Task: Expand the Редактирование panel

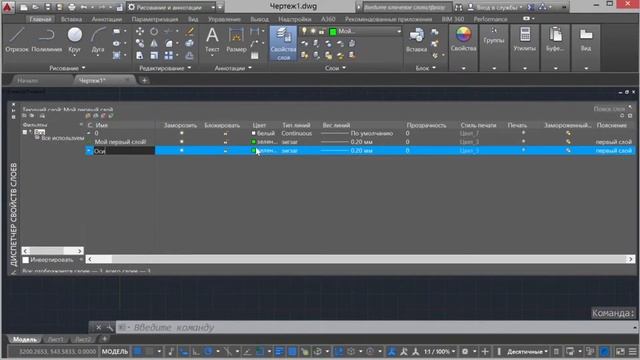Action: 165,68
